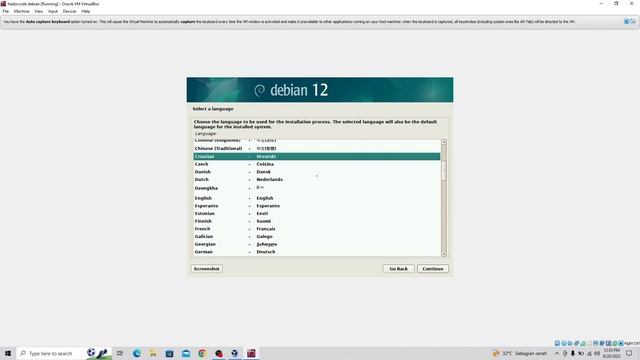Screen dimensions: 640x360
Task: Select English from the language list
Action: [x=317, y=198]
